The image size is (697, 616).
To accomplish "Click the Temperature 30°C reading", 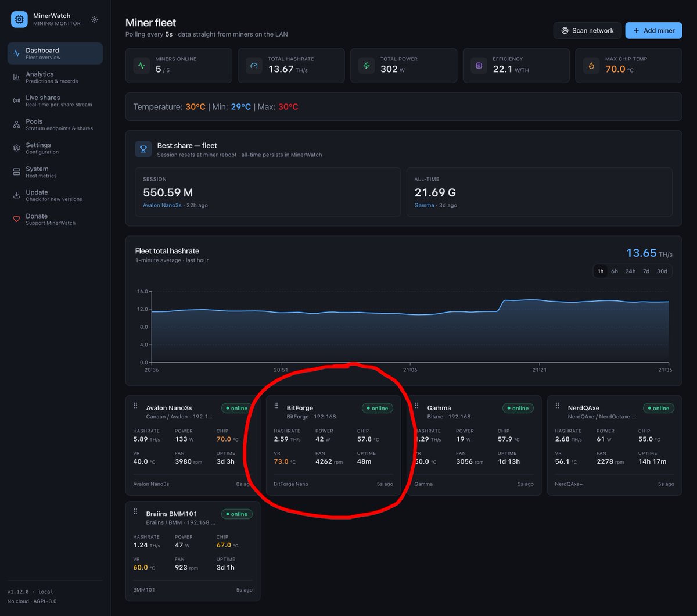I will [x=195, y=107].
